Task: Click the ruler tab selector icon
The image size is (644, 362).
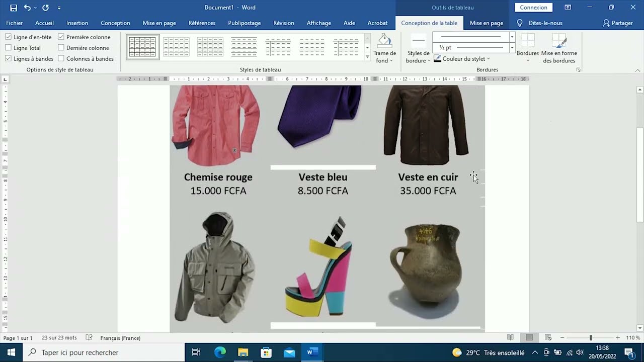Action: 6,79
